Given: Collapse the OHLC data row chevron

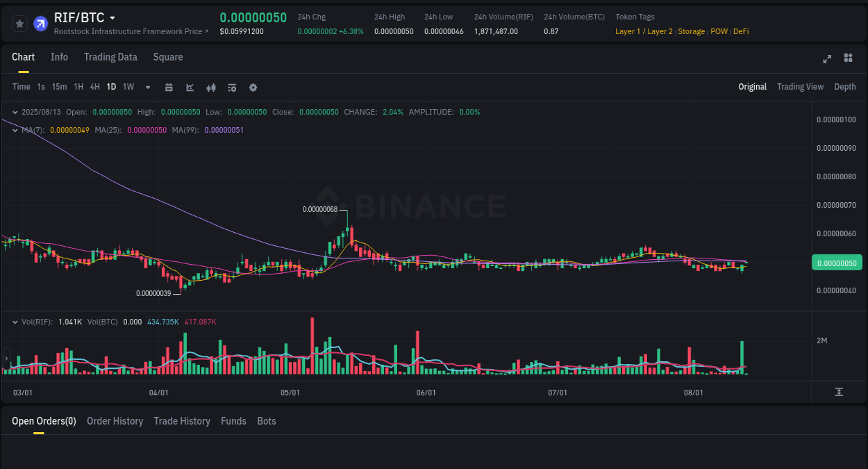Looking at the screenshot, I should coord(15,111).
